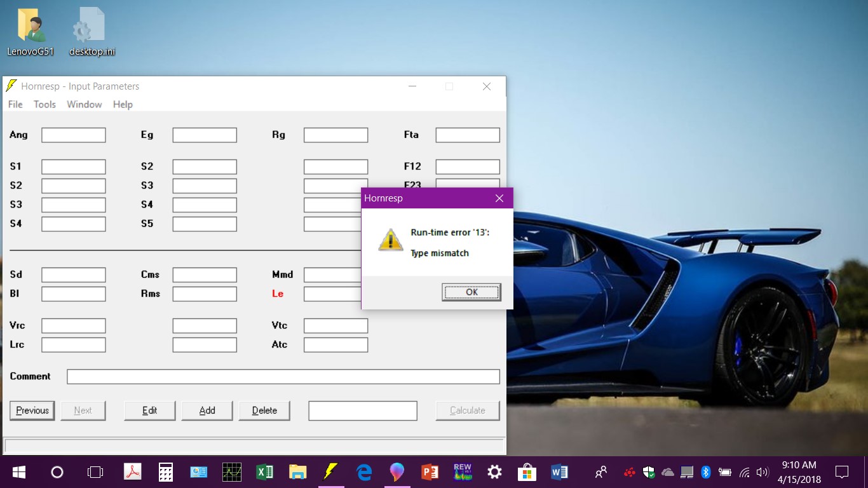Viewport: 868px width, 488px height.
Task: Click the Fta input field
Action: tap(468, 135)
